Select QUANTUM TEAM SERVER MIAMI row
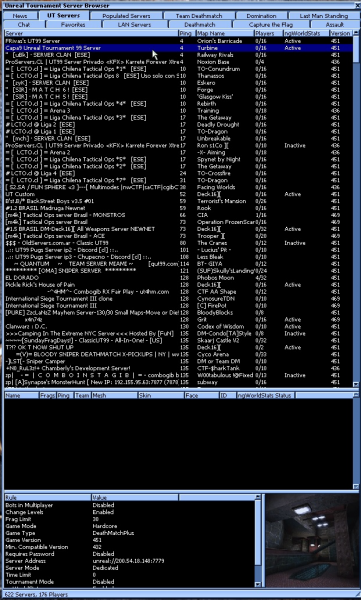Image resolution: width=361 pixels, height=600 pixels. point(178,264)
